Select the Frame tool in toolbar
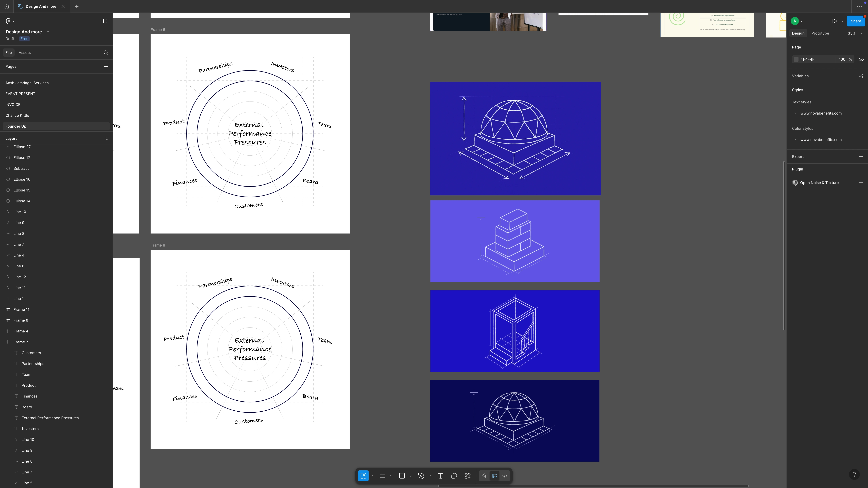Viewport: 868px width, 488px height. click(382, 476)
